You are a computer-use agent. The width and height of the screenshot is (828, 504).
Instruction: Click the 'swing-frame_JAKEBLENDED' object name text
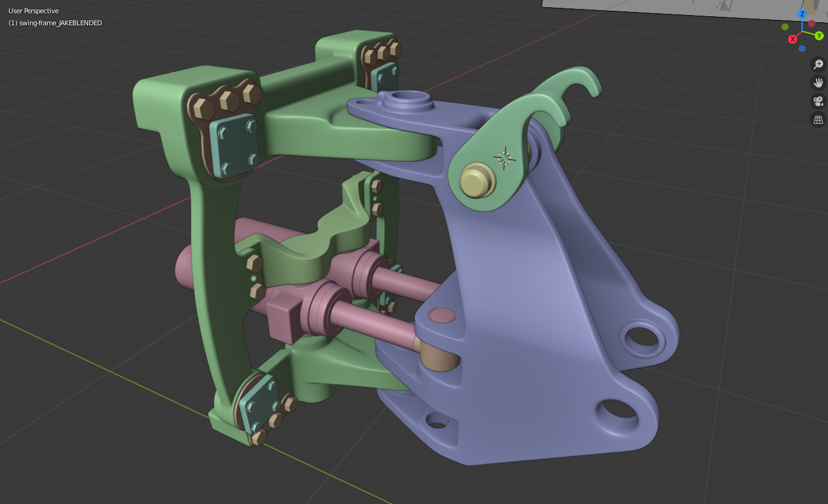[x=62, y=23]
